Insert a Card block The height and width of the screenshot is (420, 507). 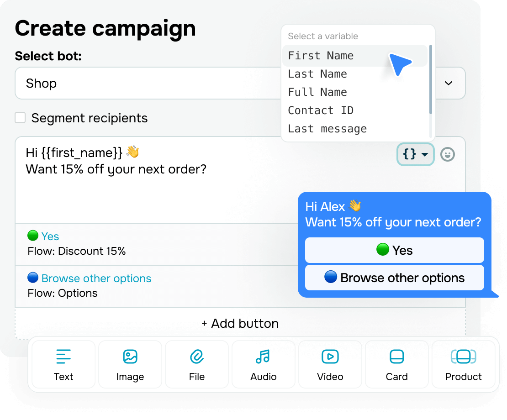coord(396,364)
